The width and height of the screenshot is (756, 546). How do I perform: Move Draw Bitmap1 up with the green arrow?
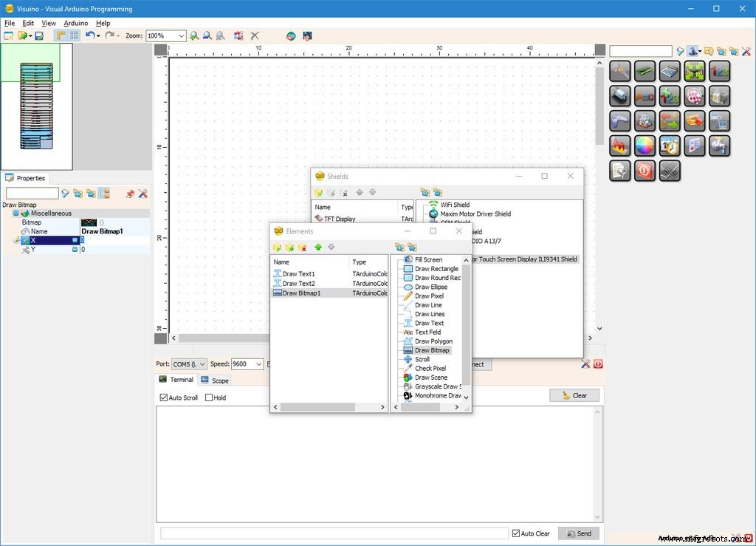click(318, 248)
